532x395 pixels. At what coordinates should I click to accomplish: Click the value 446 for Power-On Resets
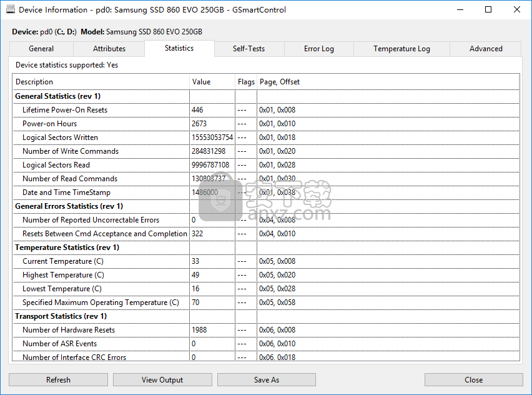(197, 110)
